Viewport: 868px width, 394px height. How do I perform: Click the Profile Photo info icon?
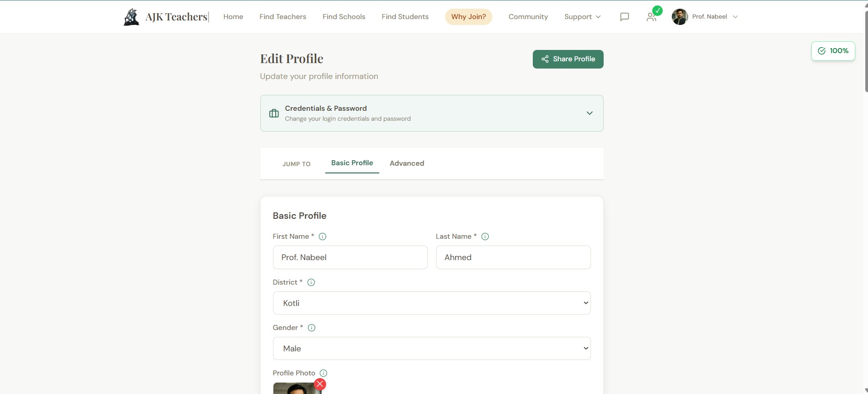coord(323,373)
